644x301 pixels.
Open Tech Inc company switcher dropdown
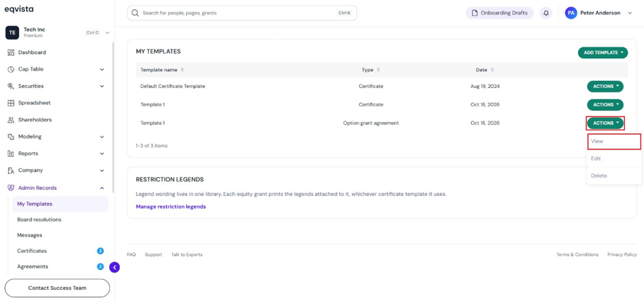[x=108, y=32]
